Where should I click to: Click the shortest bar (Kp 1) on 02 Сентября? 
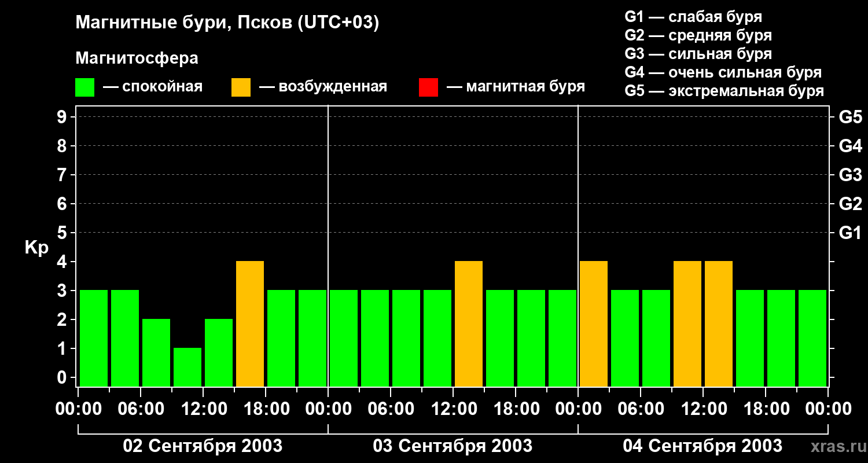tap(187, 367)
